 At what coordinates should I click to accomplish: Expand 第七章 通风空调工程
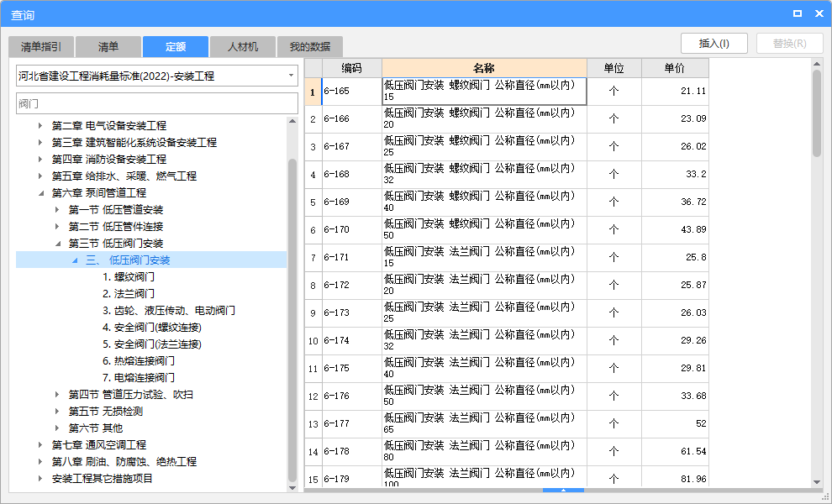click(x=40, y=445)
